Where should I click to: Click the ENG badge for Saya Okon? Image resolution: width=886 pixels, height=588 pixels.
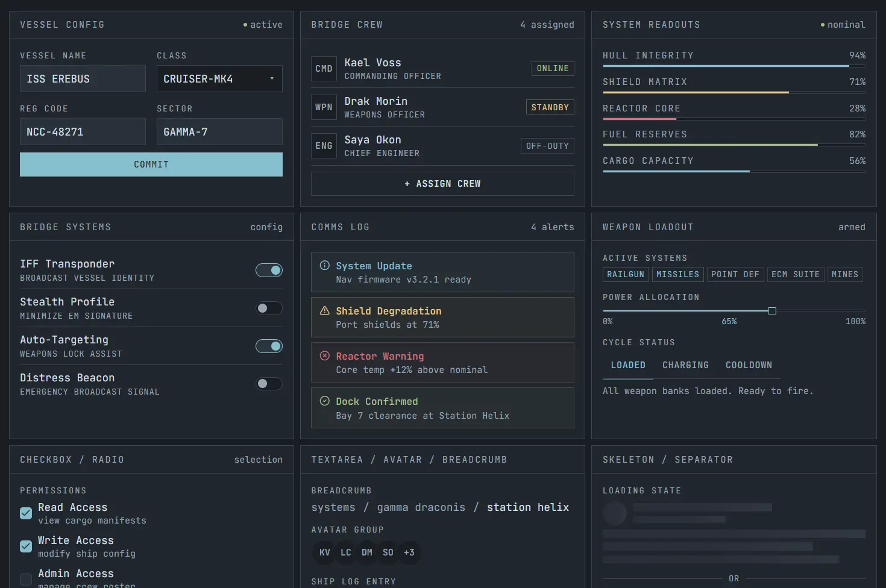coord(324,145)
